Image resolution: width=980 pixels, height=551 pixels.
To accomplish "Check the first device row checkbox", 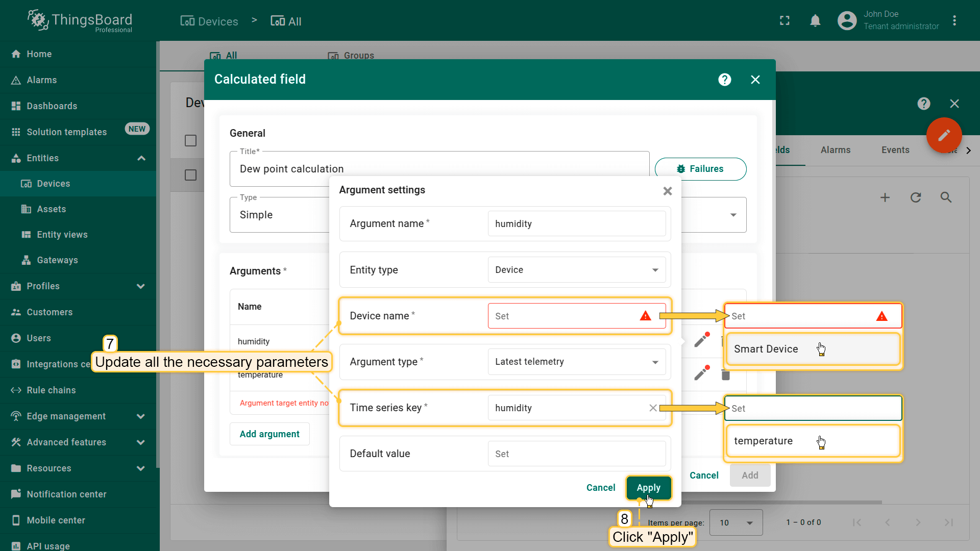I will [190, 175].
